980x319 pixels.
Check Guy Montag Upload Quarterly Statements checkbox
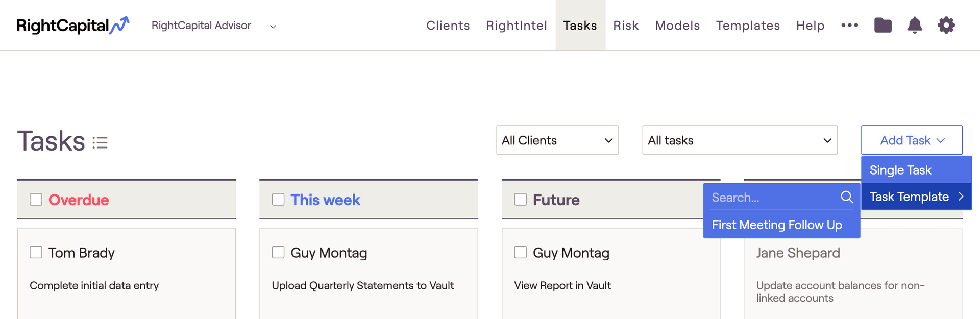[x=278, y=252]
